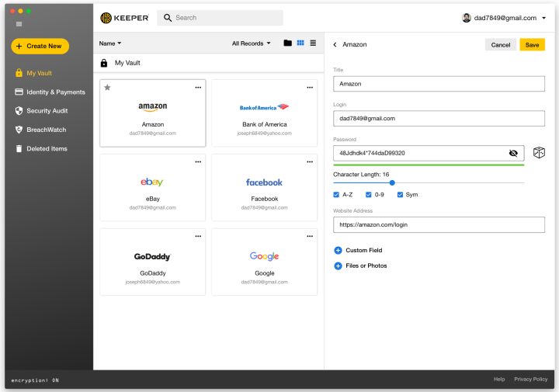Open three-dot menu on Facebook card

click(x=310, y=161)
